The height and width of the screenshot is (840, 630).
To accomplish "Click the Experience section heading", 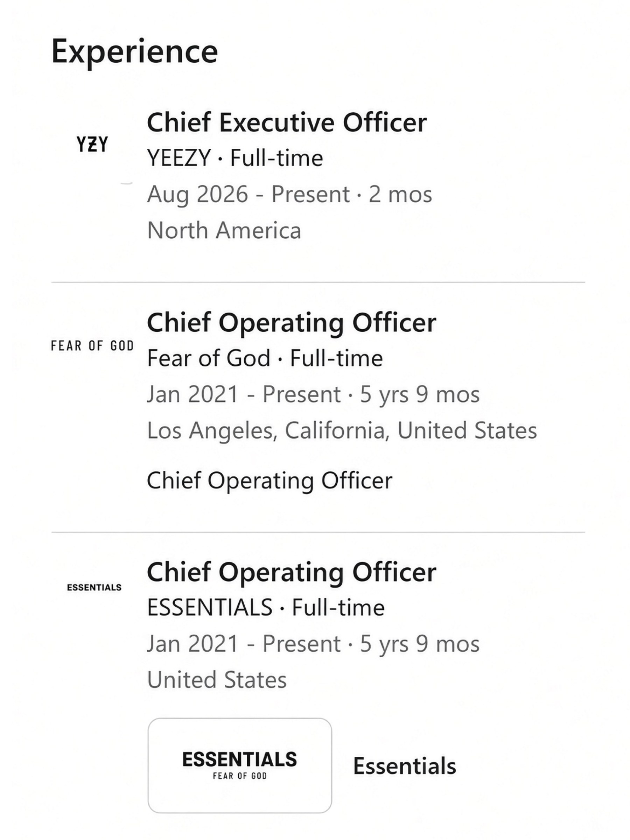I will pos(134,52).
